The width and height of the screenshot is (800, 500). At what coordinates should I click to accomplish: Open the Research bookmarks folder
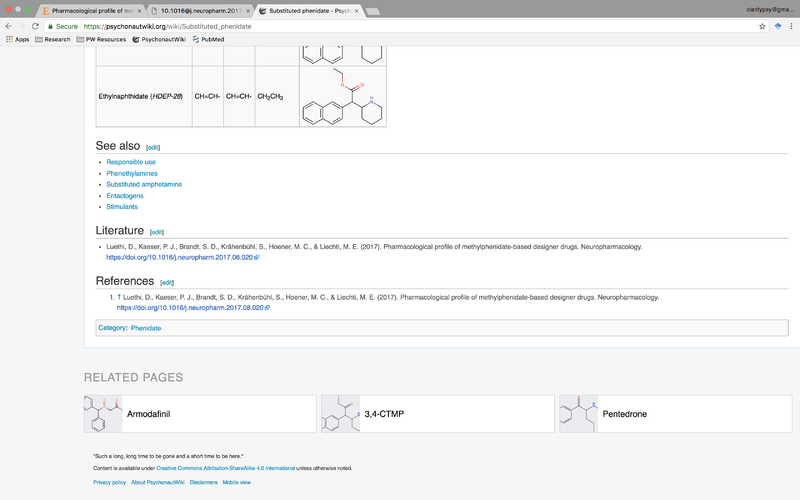tap(53, 39)
